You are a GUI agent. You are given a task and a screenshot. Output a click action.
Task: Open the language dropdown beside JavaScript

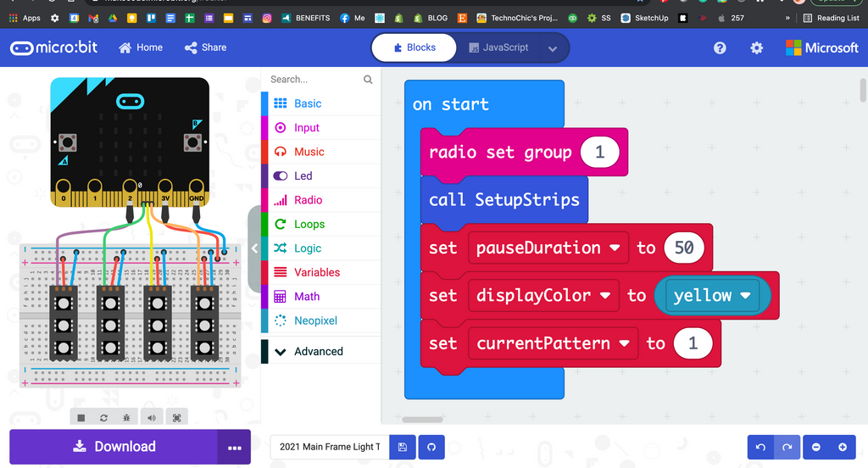tap(553, 49)
